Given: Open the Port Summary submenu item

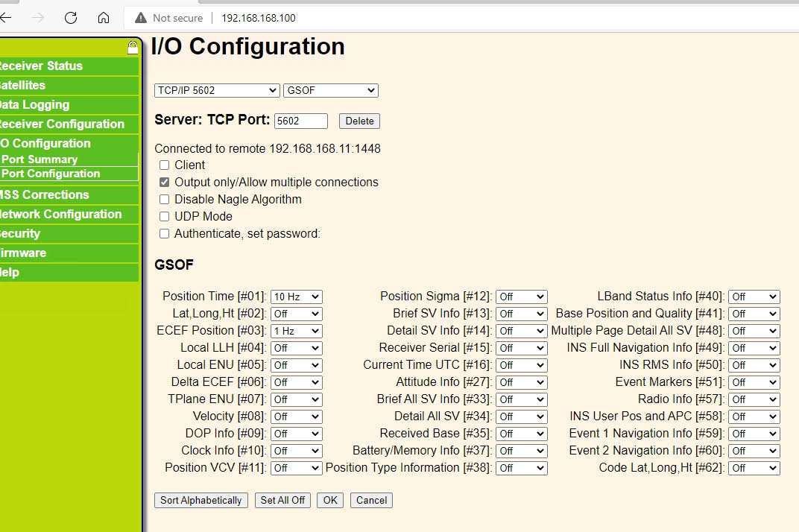Looking at the screenshot, I should pyautogui.click(x=40, y=159).
